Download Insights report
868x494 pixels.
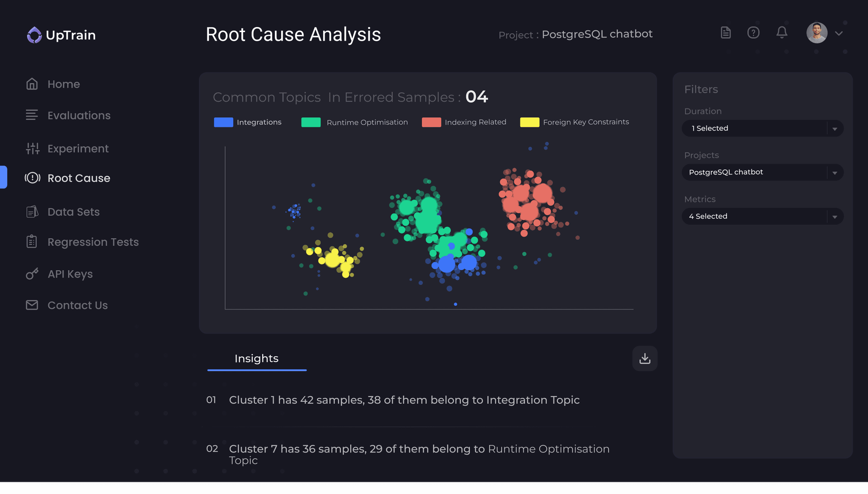click(644, 358)
